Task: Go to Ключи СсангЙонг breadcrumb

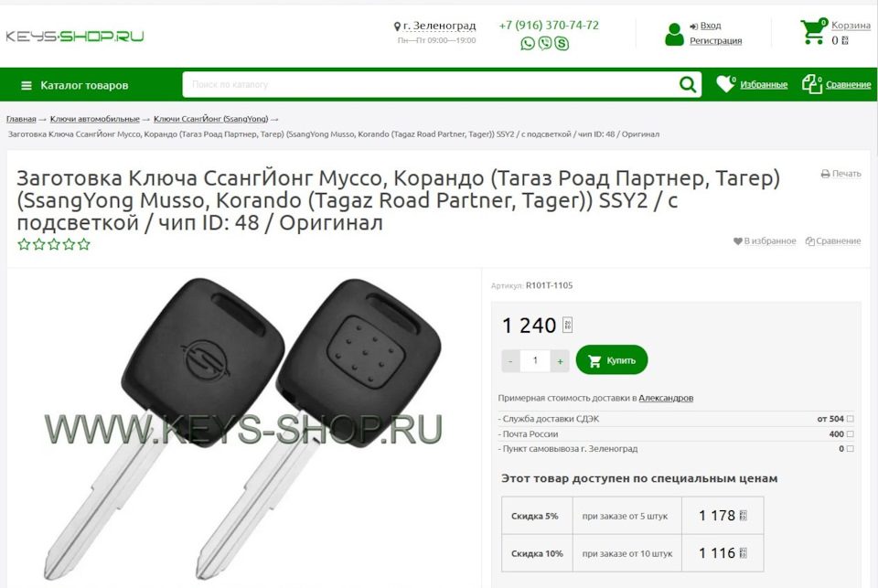Action: coord(211,119)
